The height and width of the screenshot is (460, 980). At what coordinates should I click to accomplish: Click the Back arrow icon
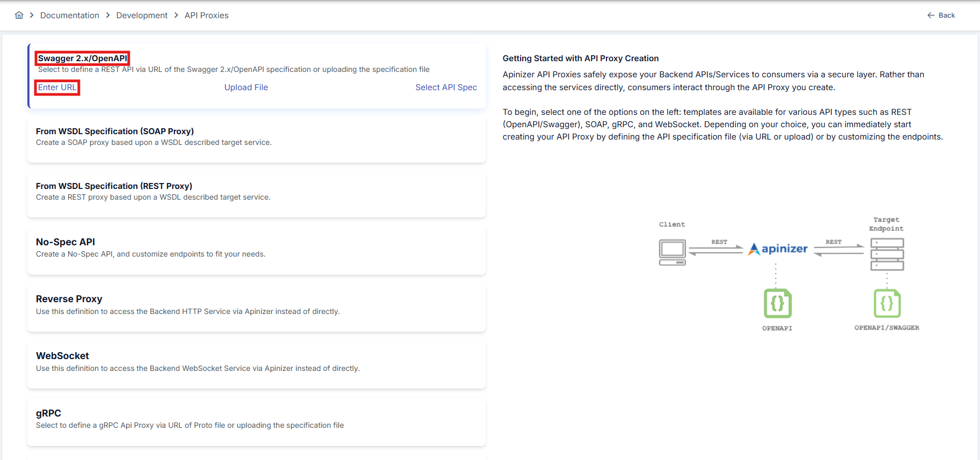point(931,15)
